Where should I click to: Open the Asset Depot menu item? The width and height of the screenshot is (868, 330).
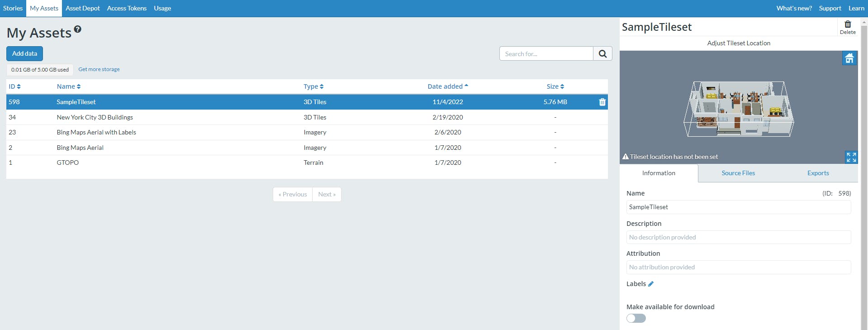tap(82, 9)
